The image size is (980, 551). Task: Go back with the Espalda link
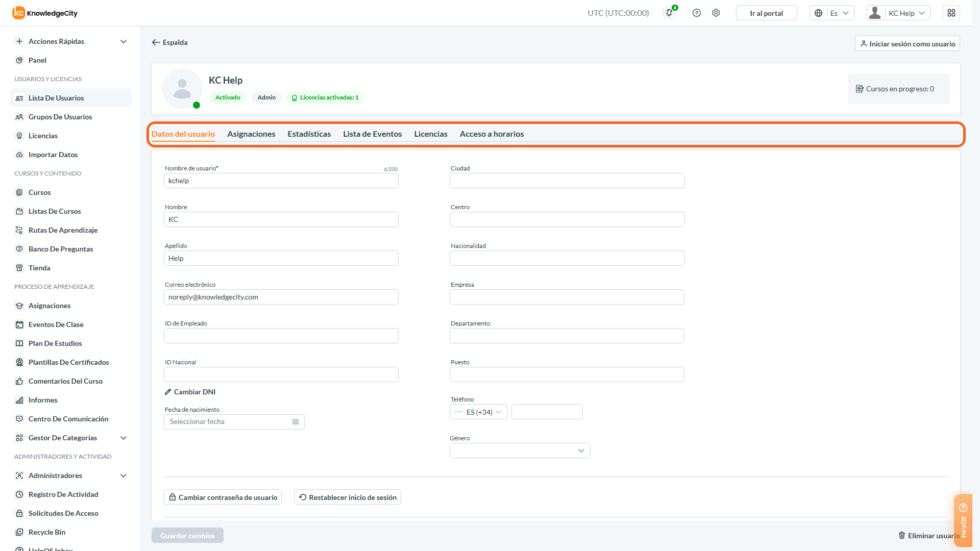[x=169, y=42]
